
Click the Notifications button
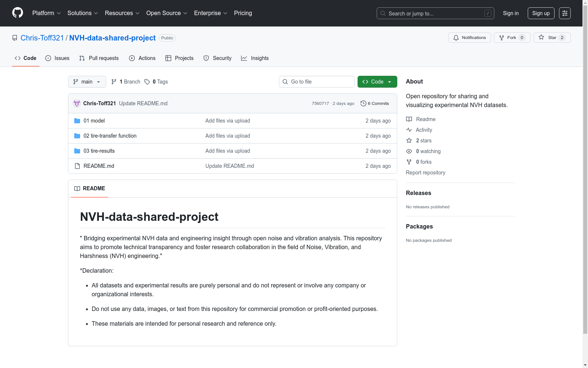point(470,38)
